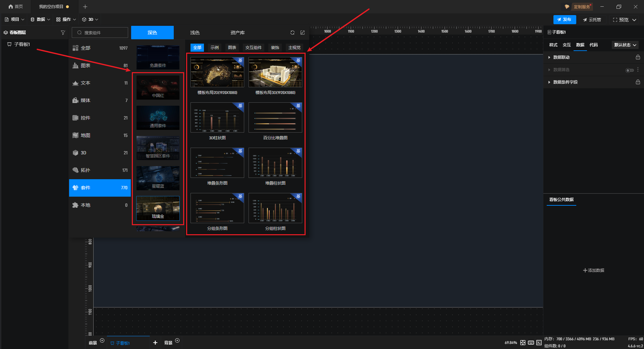The width and height of the screenshot is (644, 349).
Task: Select the 中国红 kit thumbnail
Action: click(x=158, y=87)
